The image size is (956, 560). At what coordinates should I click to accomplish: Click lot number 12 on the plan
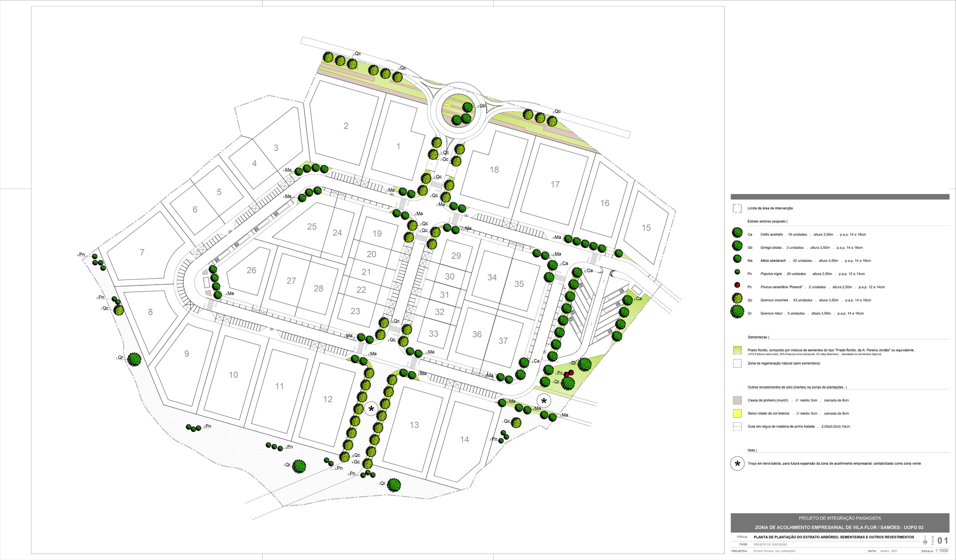(328, 399)
